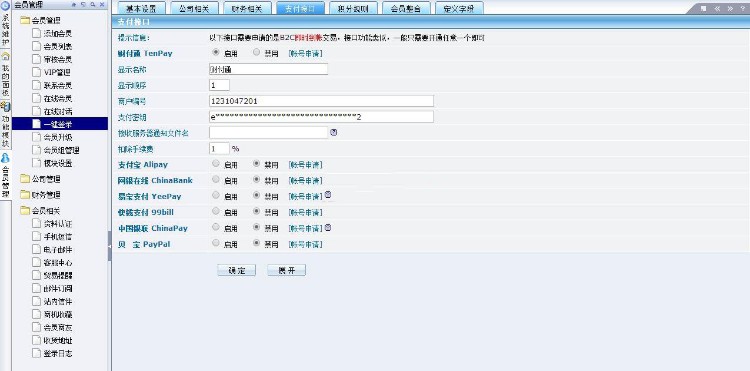Click the file icon beside 会员组管理
The height and width of the screenshot is (371, 750).
pyautogui.click(x=36, y=150)
